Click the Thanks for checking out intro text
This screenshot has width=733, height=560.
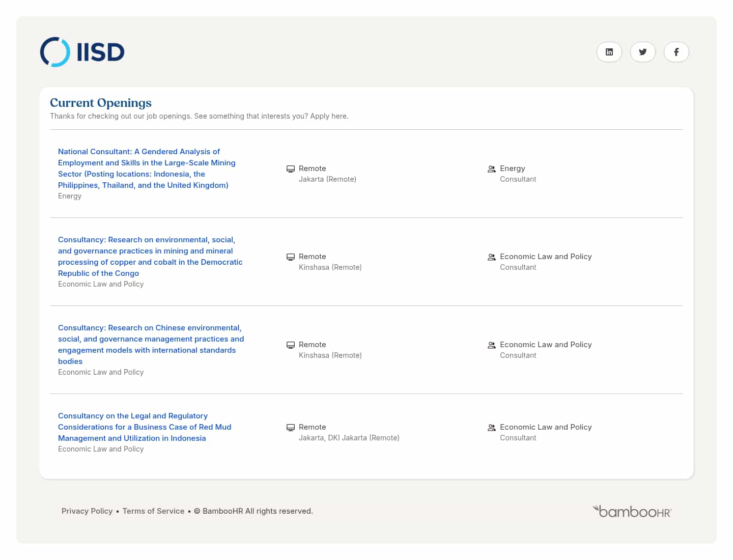point(199,116)
